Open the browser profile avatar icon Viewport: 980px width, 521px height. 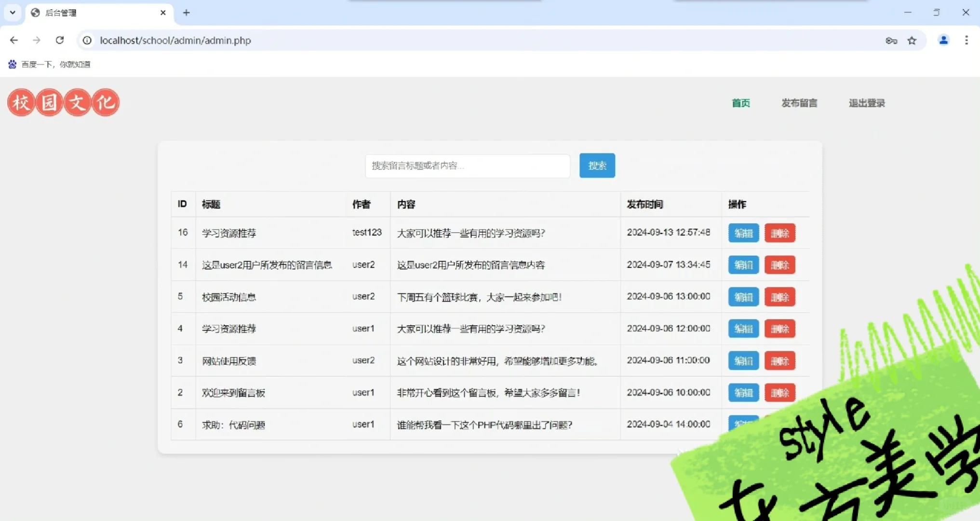tap(943, 41)
